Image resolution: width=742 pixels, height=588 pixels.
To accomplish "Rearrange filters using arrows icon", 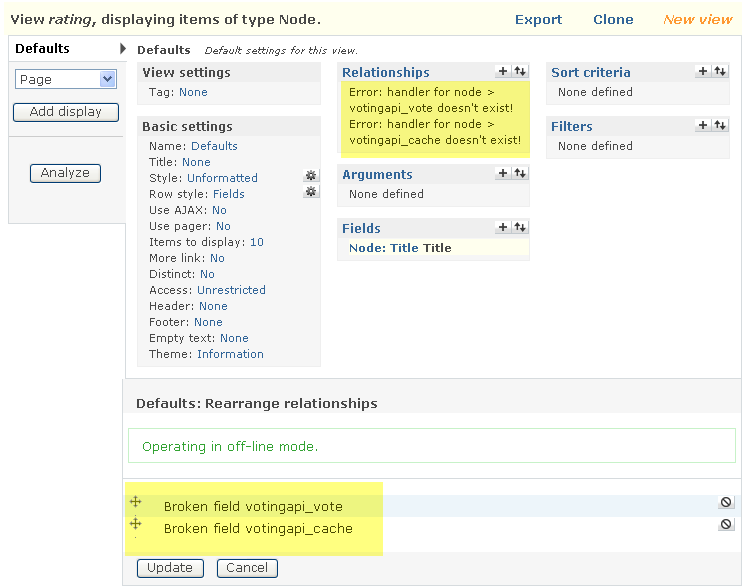I will coord(720,125).
